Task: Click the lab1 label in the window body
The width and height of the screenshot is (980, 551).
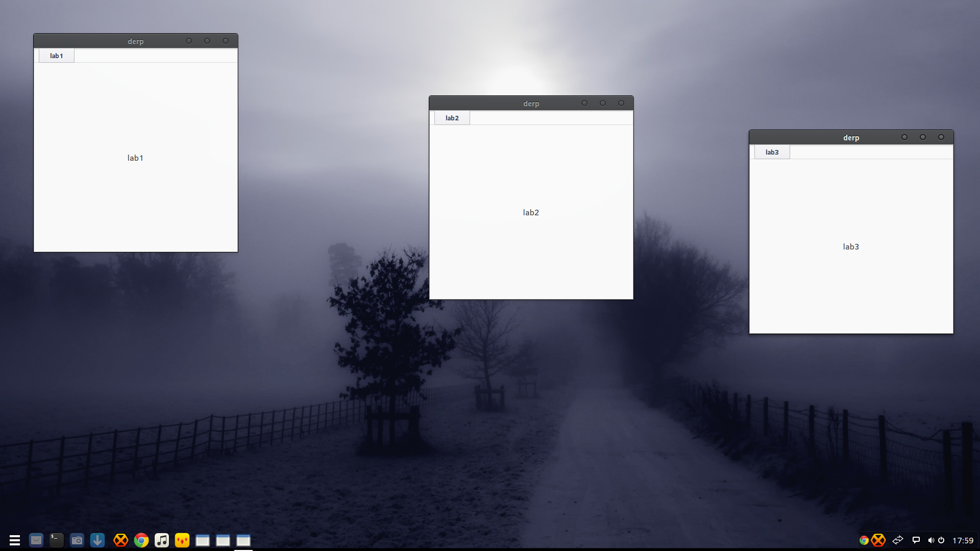Action: tap(135, 158)
